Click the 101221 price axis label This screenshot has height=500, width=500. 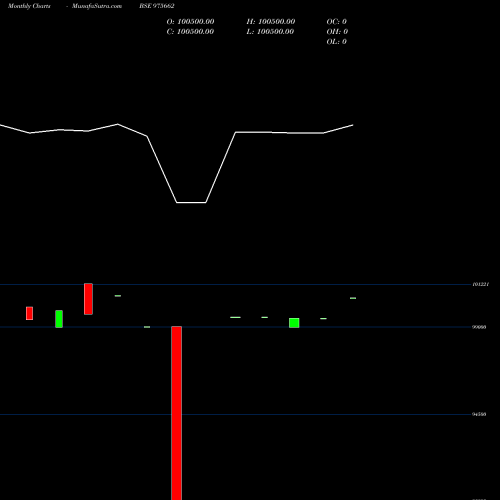481,284
